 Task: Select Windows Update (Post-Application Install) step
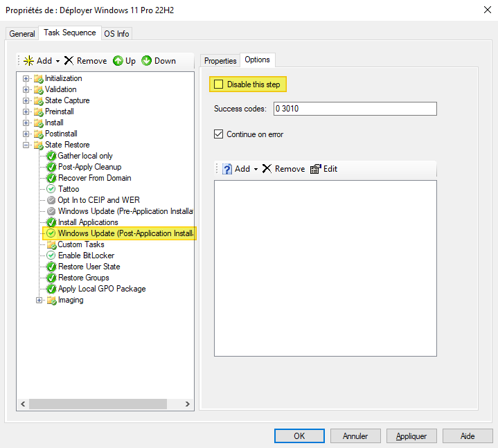(125, 233)
